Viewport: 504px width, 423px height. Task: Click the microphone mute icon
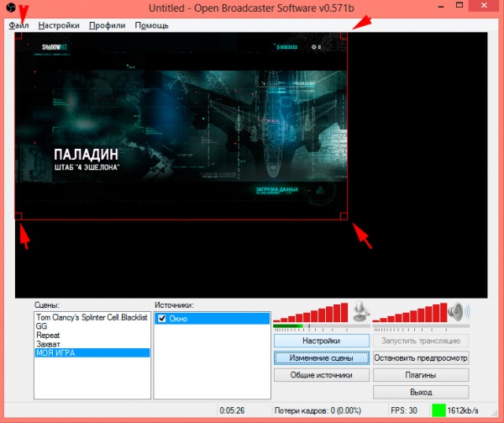point(360,312)
